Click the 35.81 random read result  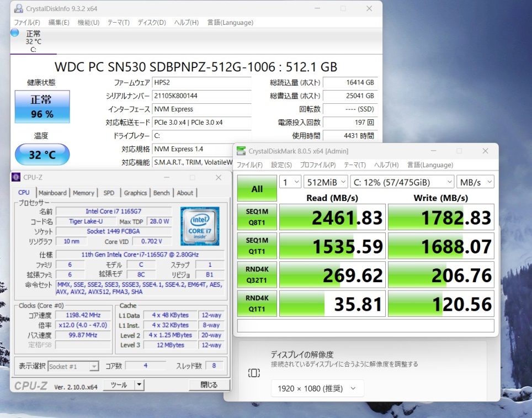[332, 304]
